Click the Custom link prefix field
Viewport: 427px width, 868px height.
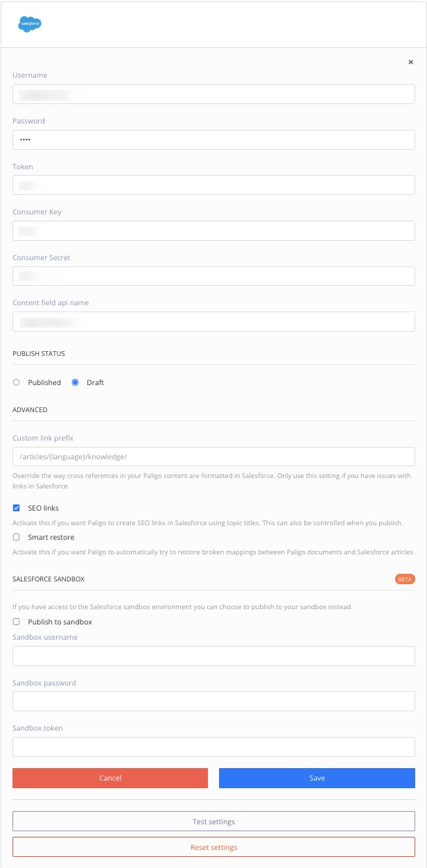214,457
